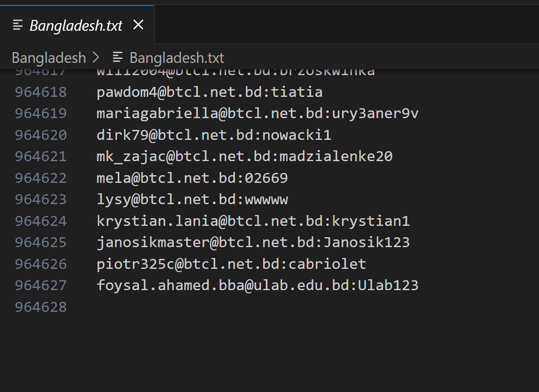Click the file icon in the Bangladesh.txt tab
Viewport: 539px width, 392px height.
point(18,25)
